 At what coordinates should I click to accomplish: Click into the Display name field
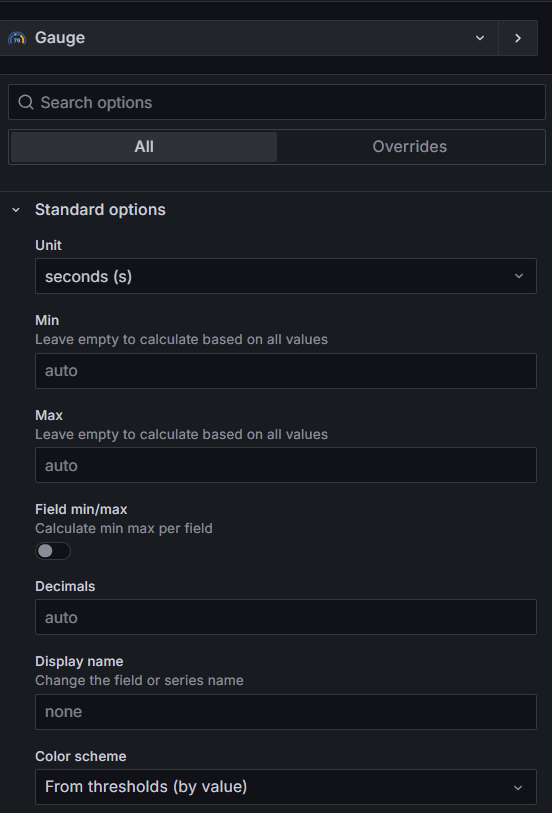click(286, 712)
